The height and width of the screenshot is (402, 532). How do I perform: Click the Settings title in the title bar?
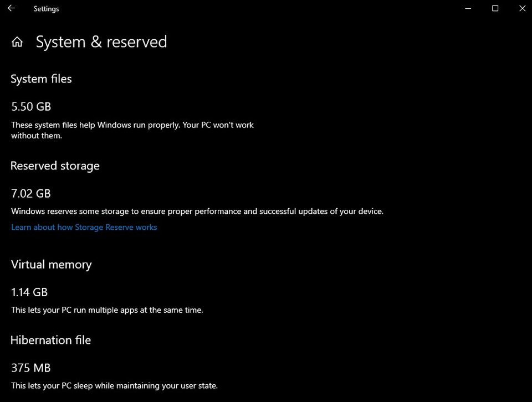(46, 8)
